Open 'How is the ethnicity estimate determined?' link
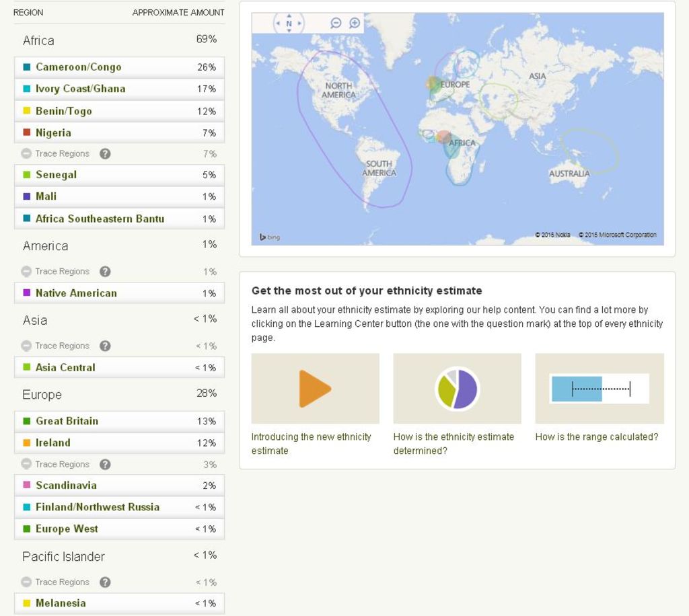The height and width of the screenshot is (616, 689). (x=454, y=444)
